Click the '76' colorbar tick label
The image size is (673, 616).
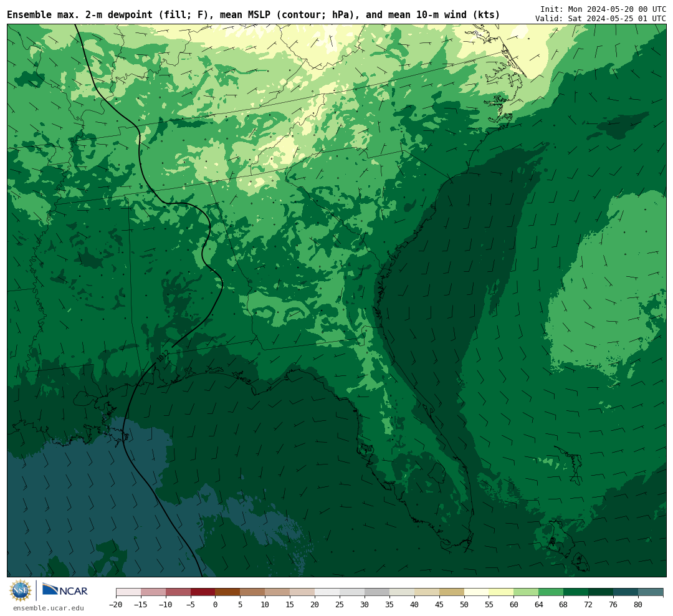[x=613, y=605]
